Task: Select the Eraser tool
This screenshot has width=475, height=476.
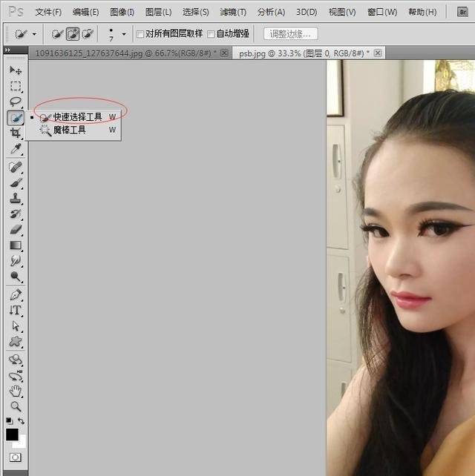Action: [15, 229]
